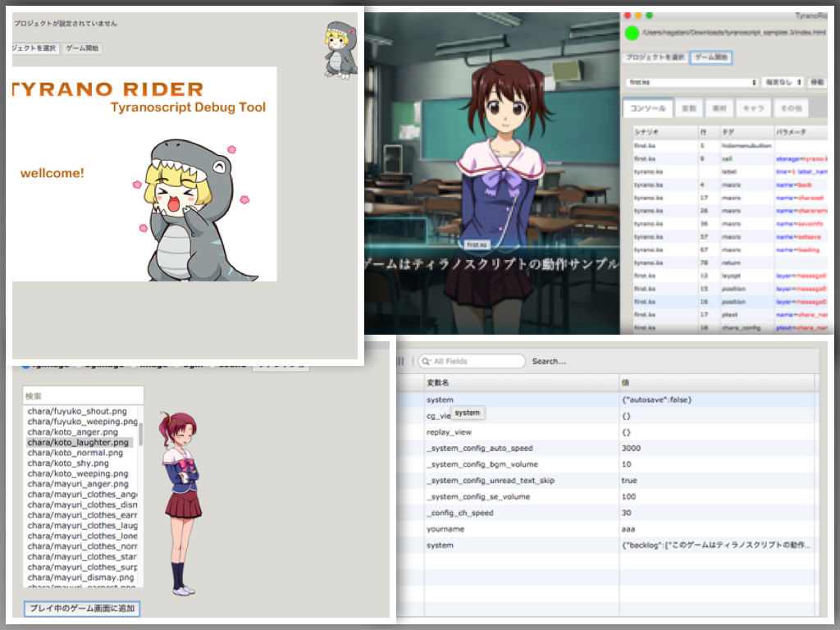840x630 pixels.
Task: Switch to the 素材 tab
Action: click(719, 108)
